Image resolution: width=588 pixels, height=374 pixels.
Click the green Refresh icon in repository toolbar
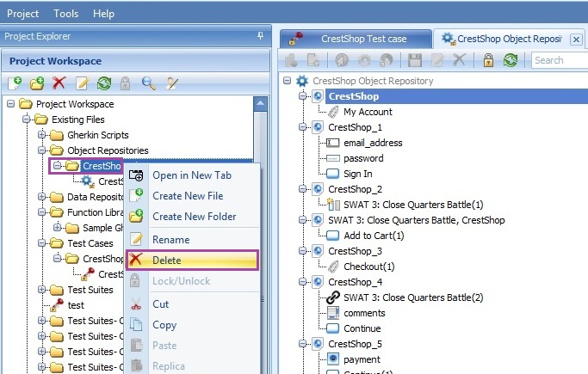coord(511,60)
